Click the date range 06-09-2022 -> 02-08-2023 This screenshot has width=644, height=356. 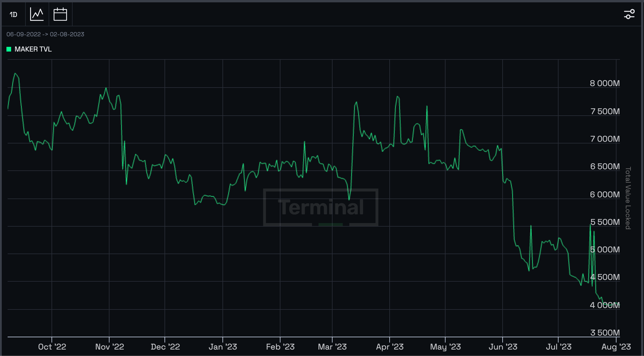tap(45, 34)
